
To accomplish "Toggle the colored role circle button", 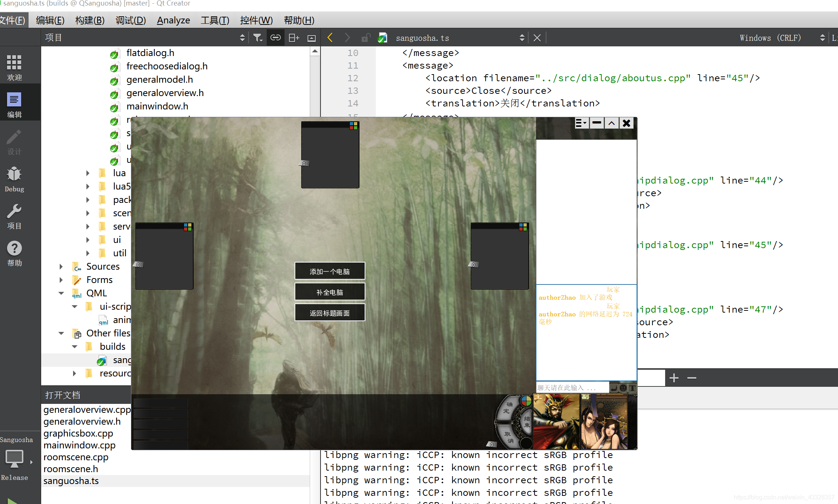I will tap(526, 401).
